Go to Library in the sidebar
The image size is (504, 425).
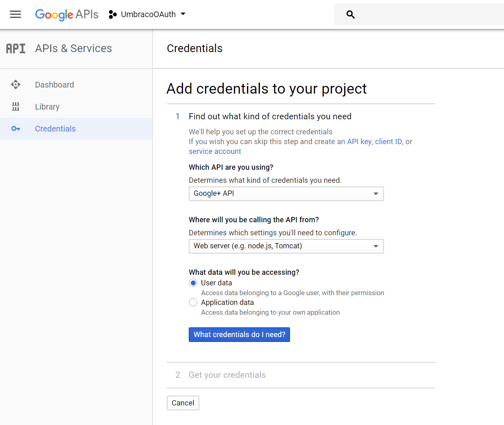coord(76,107)
